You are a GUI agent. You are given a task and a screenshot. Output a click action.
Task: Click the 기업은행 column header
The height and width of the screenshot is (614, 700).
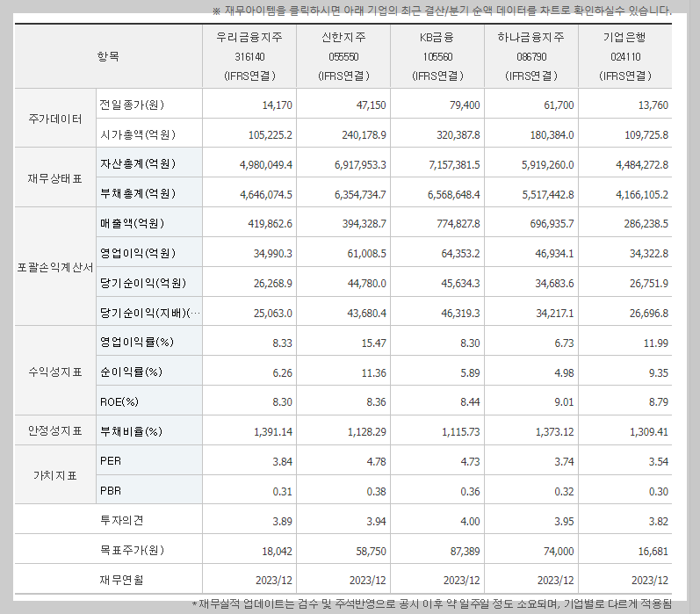point(625,56)
